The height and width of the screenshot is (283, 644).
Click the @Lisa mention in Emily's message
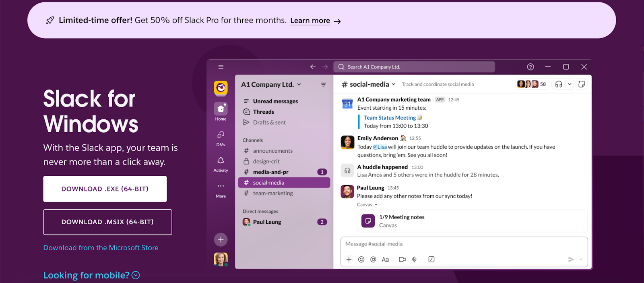(x=380, y=147)
